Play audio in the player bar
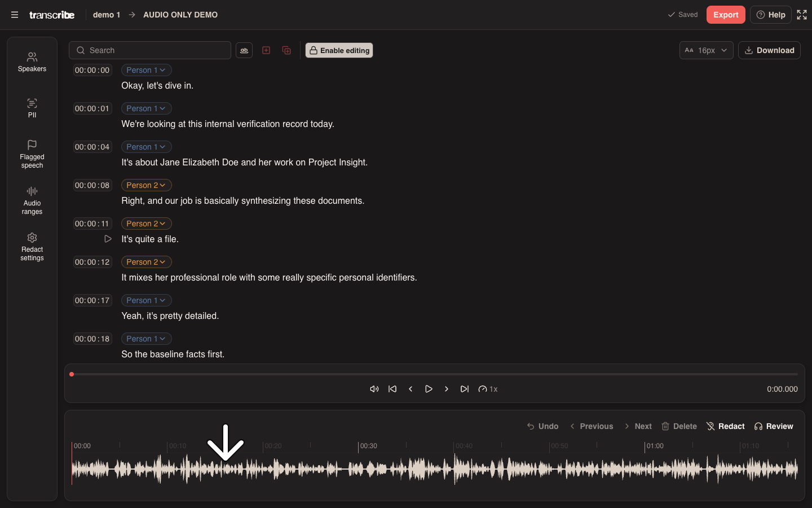The height and width of the screenshot is (508, 812). (x=429, y=389)
